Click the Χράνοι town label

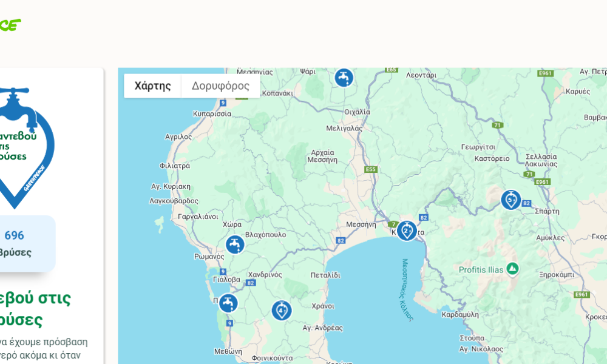[323, 306]
